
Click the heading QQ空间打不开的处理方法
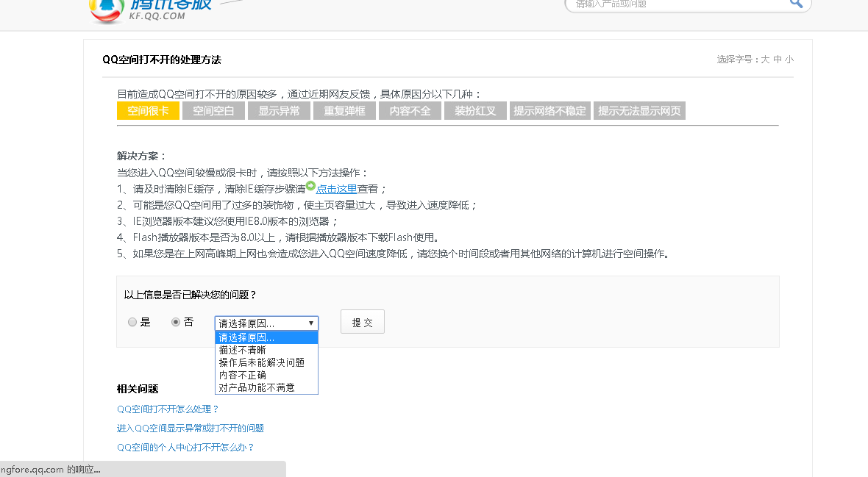point(162,60)
